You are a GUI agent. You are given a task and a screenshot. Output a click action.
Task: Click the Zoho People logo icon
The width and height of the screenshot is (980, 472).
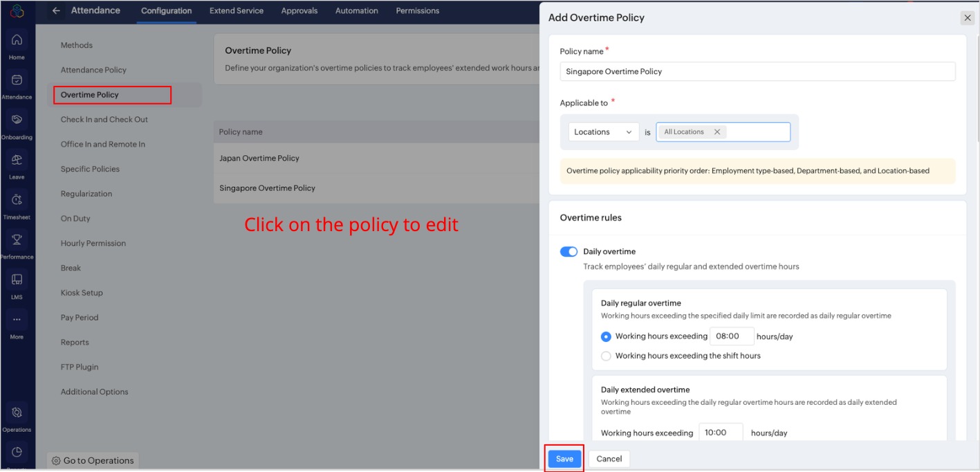coord(17,10)
